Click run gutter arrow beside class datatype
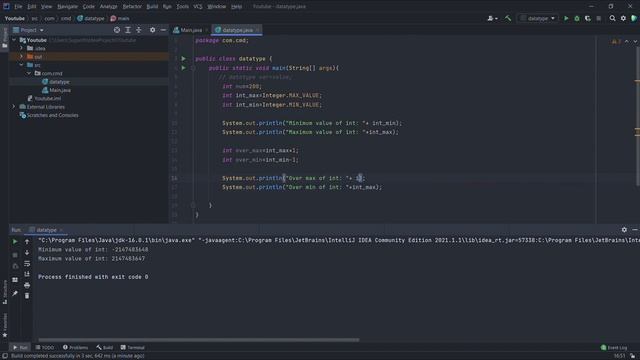 (x=184, y=59)
